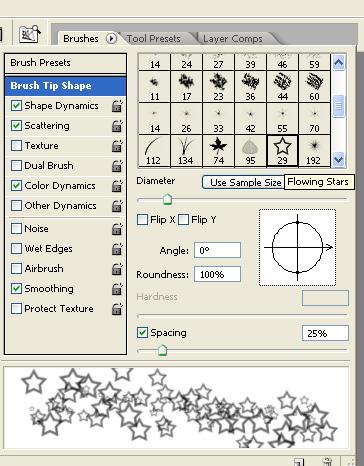Switch to the Brushes tab
364x466 pixels.
[81, 39]
